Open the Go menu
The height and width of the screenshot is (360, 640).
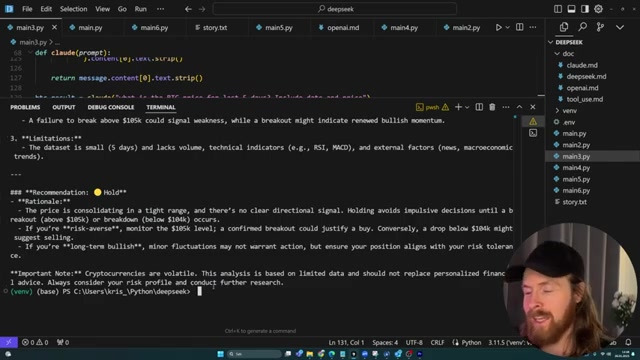click(122, 9)
